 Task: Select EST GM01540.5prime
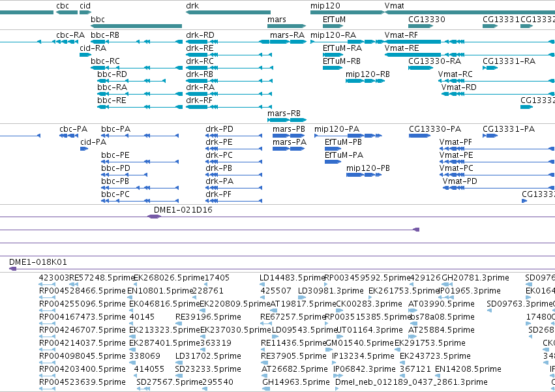coord(359,344)
